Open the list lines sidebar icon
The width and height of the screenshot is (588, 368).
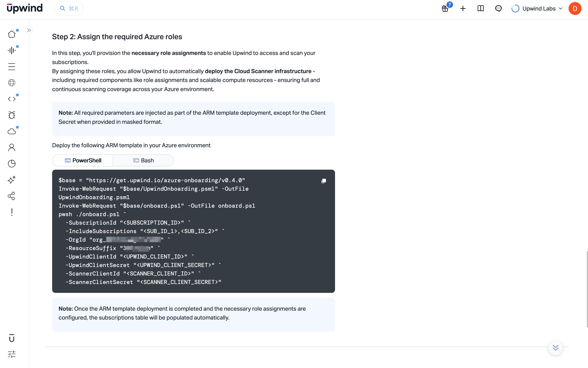(12, 66)
